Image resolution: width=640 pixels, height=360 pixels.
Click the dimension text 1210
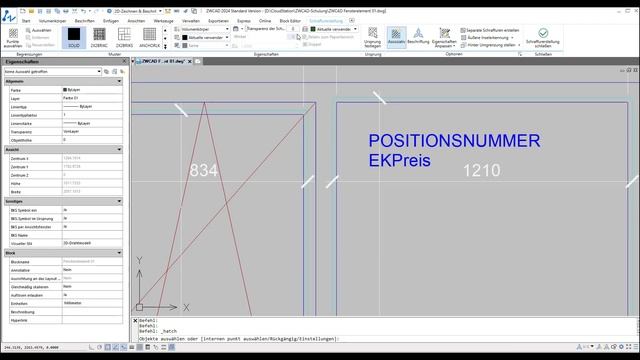point(482,170)
